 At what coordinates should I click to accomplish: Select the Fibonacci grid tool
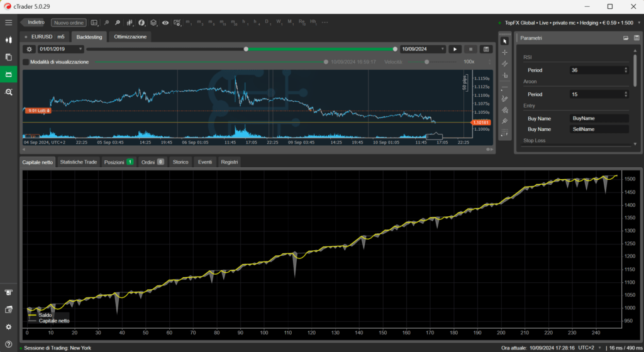coord(505,133)
